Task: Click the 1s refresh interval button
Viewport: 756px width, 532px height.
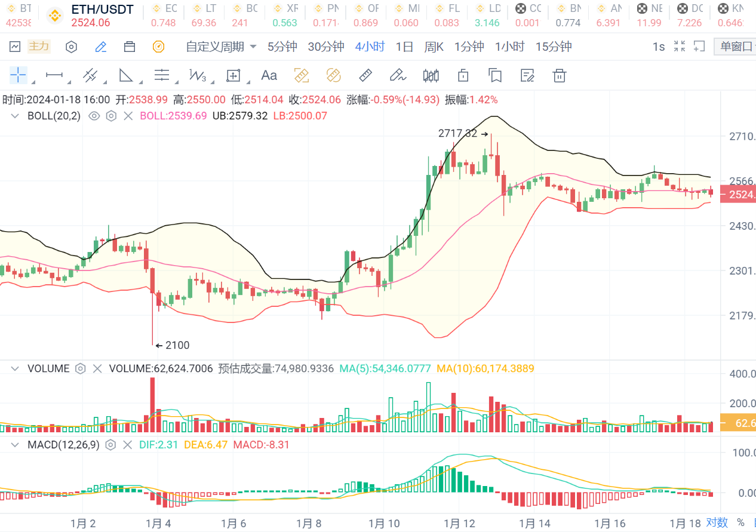Action: coord(659,47)
